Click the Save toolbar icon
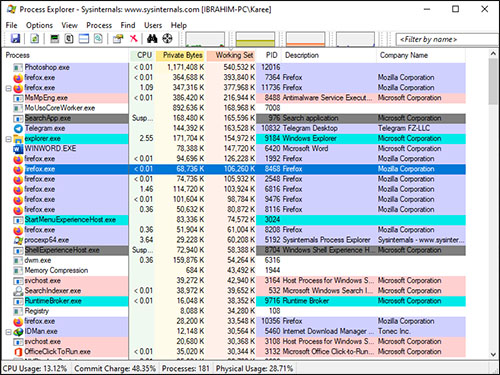The height and width of the screenshot is (375, 500). [x=15, y=39]
